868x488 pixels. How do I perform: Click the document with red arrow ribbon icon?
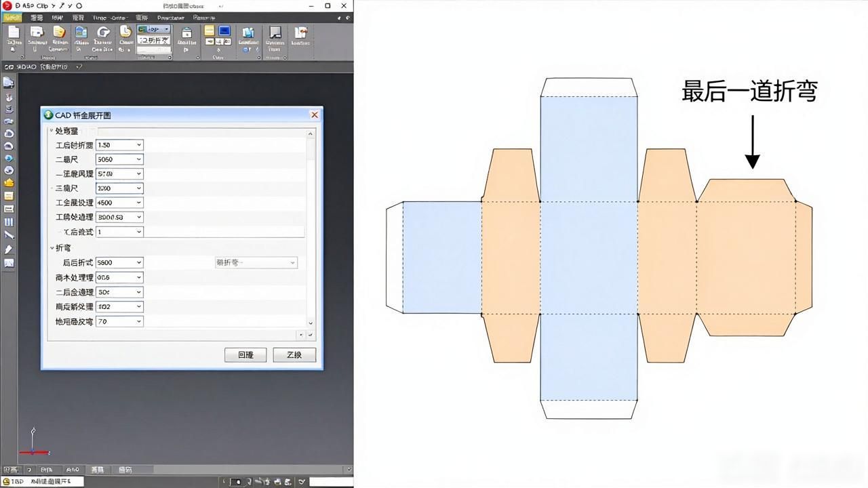coord(300,33)
